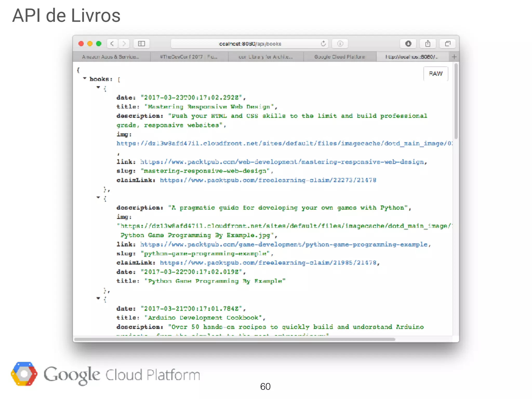Collapse the books array triangle
Viewport: 532px width, 399px height.
pyautogui.click(x=85, y=78)
